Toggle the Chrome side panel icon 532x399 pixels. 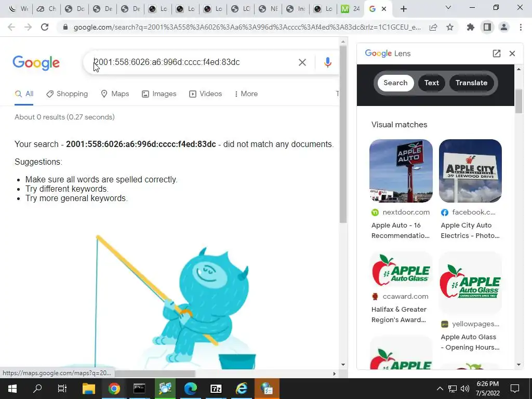pyautogui.click(x=487, y=27)
